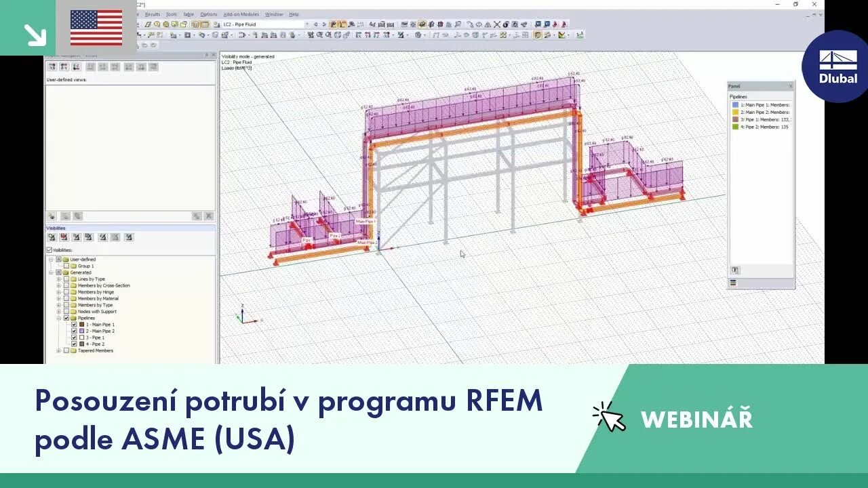
Task: Click the yellow Main Pipe 2 swatch in Panel
Action: pyautogui.click(x=735, y=113)
